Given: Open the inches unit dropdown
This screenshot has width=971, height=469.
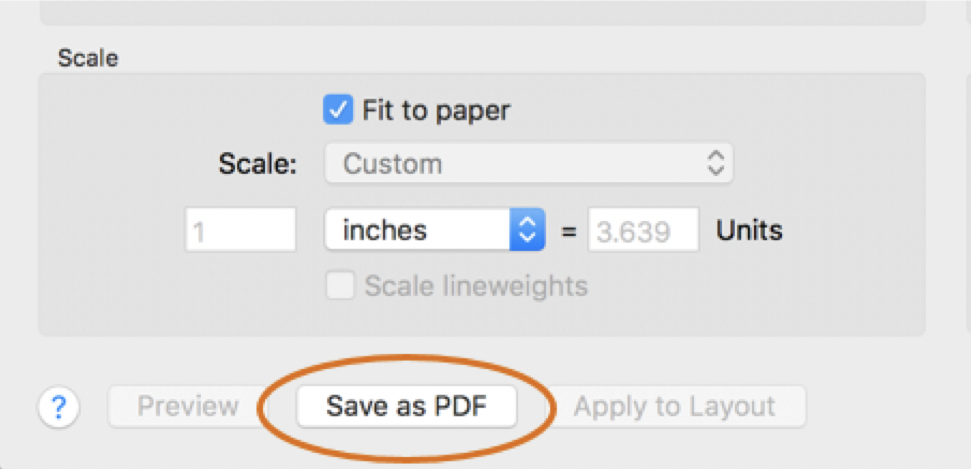Looking at the screenshot, I should click(x=434, y=231).
